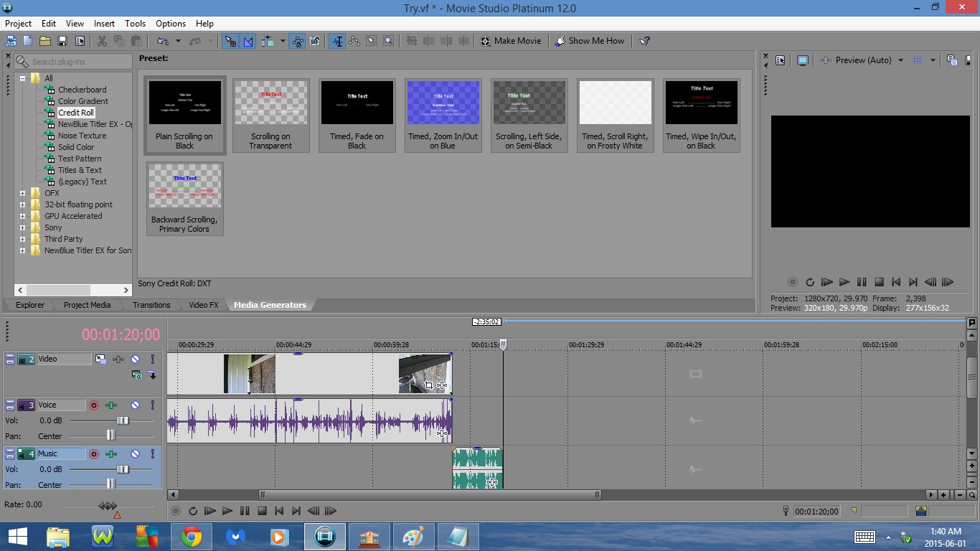The width and height of the screenshot is (980, 551).
Task: Click Track Motion icon on Video track
Action: [101, 359]
